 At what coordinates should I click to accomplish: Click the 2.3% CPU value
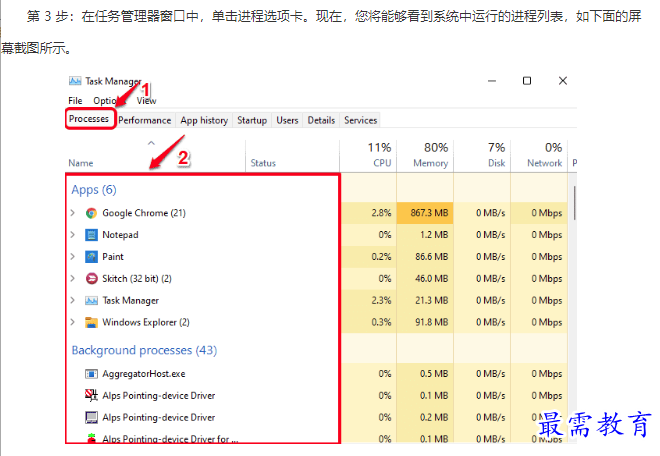pyautogui.click(x=381, y=301)
